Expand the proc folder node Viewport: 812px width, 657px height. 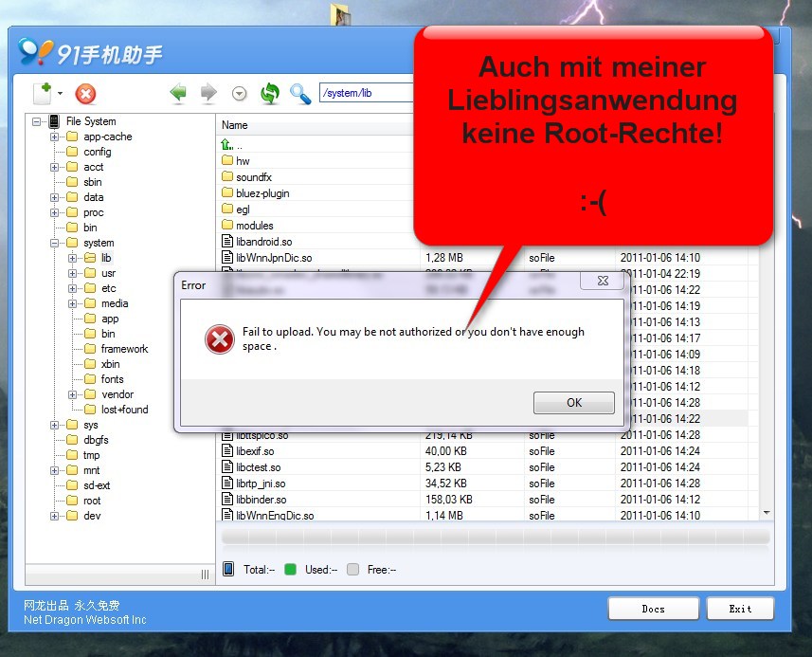pos(54,212)
